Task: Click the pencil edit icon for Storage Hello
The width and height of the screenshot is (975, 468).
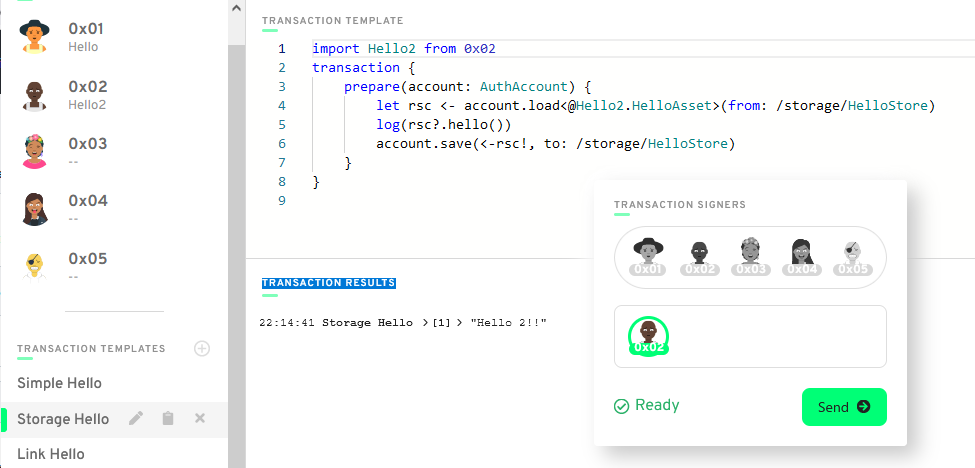Action: (136, 419)
